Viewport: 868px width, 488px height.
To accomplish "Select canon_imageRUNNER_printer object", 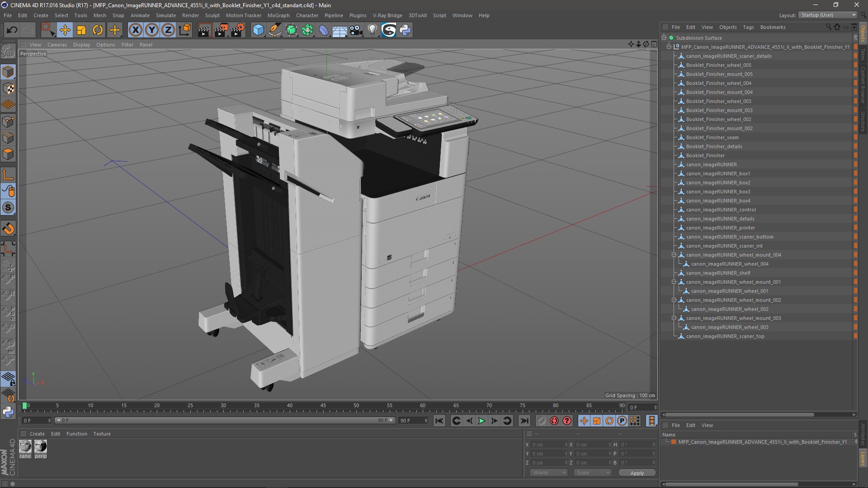I will pos(720,228).
